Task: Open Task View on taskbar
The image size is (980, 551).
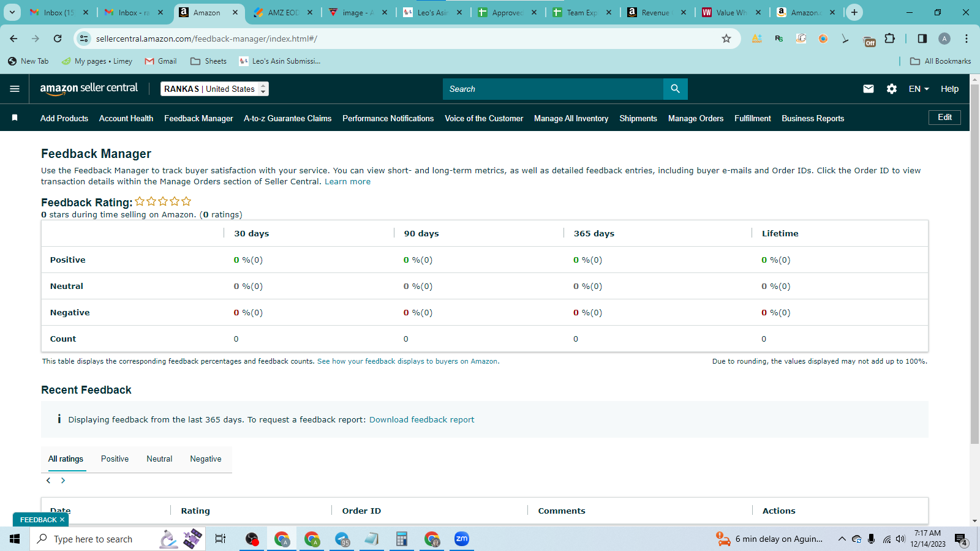Action: pos(221,539)
